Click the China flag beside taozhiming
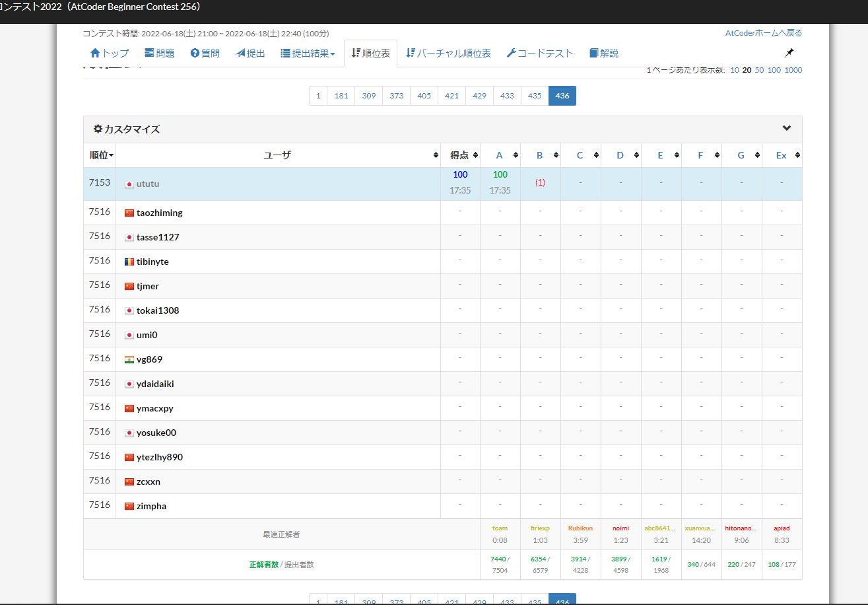The height and width of the screenshot is (605, 868). click(x=129, y=213)
